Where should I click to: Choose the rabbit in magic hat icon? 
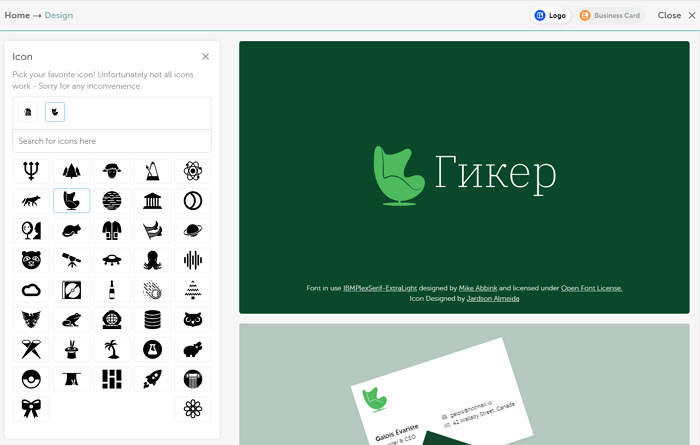pos(71,349)
